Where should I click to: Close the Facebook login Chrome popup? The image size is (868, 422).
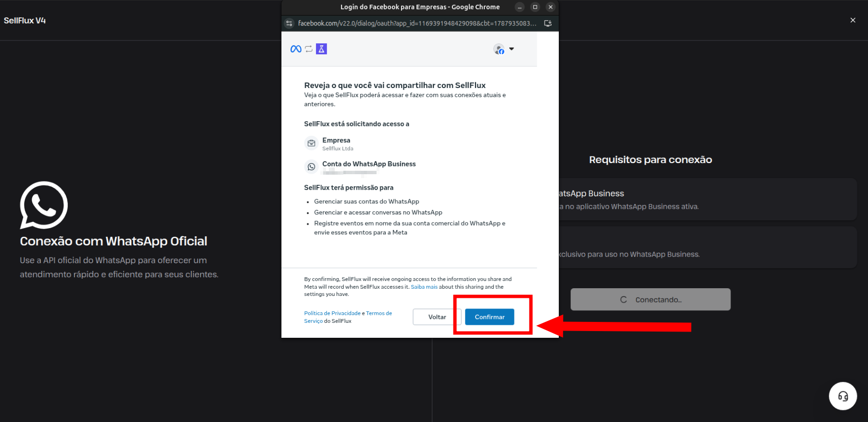click(x=551, y=7)
